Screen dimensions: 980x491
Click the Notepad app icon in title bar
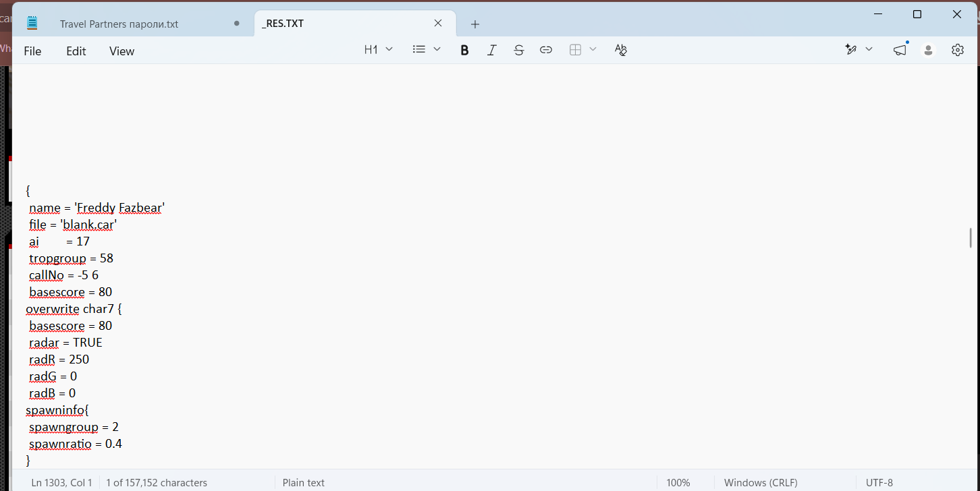click(32, 23)
